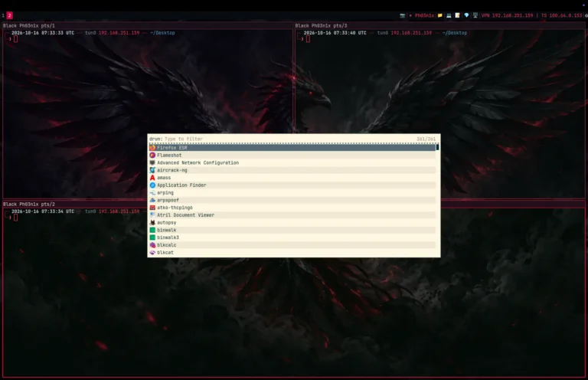Click the 261/261 results counter
The width and height of the screenshot is (588, 380).
pyautogui.click(x=426, y=139)
